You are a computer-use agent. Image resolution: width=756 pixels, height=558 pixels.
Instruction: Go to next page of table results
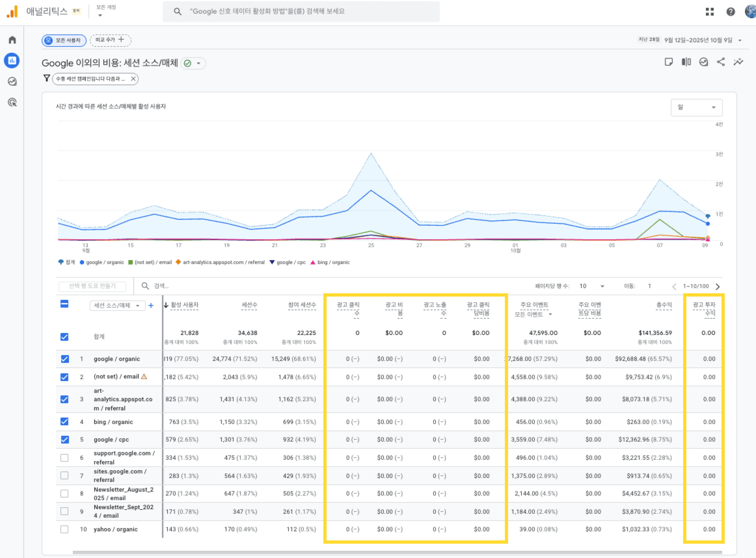tap(718, 286)
